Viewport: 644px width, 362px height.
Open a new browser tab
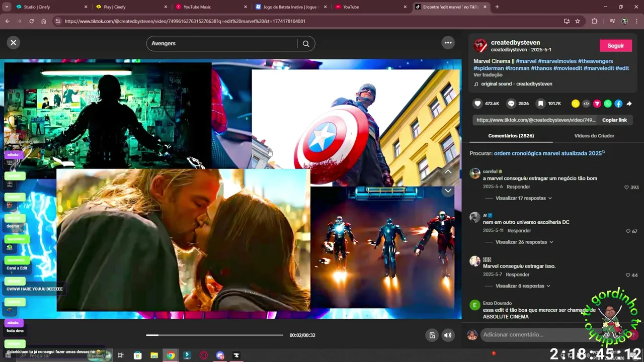coord(497,7)
